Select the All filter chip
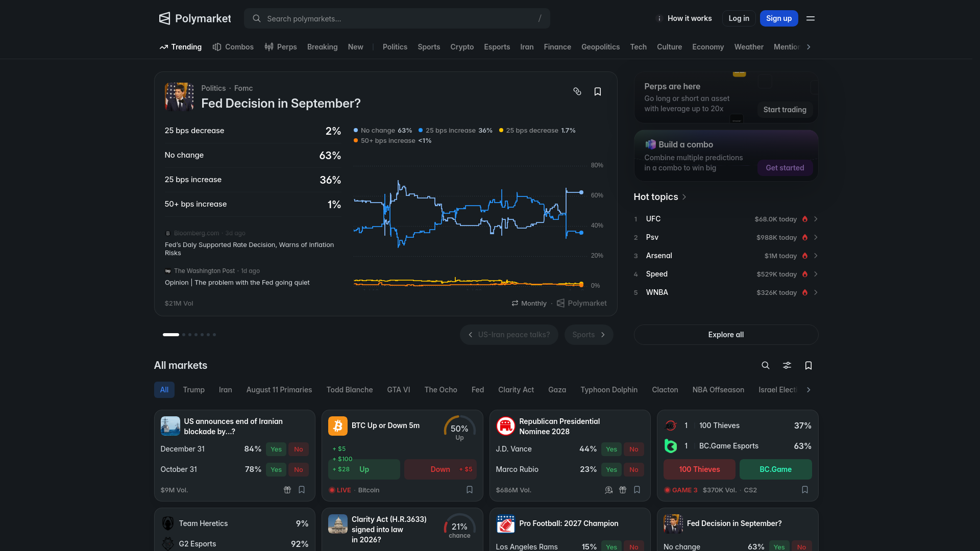The width and height of the screenshot is (980, 551). point(164,390)
